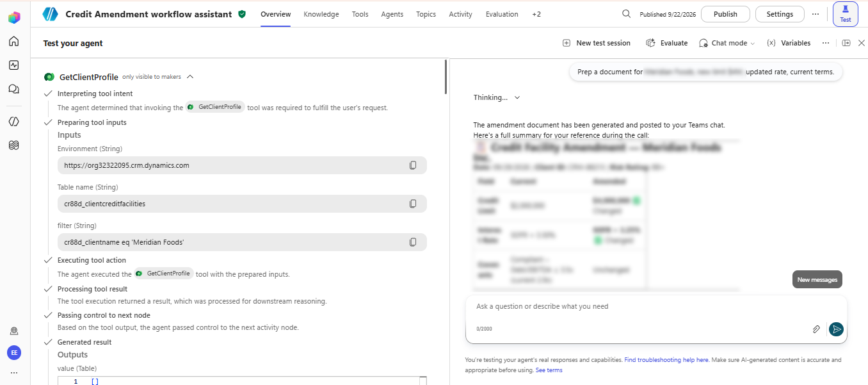Open more options beside Variables

point(826,43)
